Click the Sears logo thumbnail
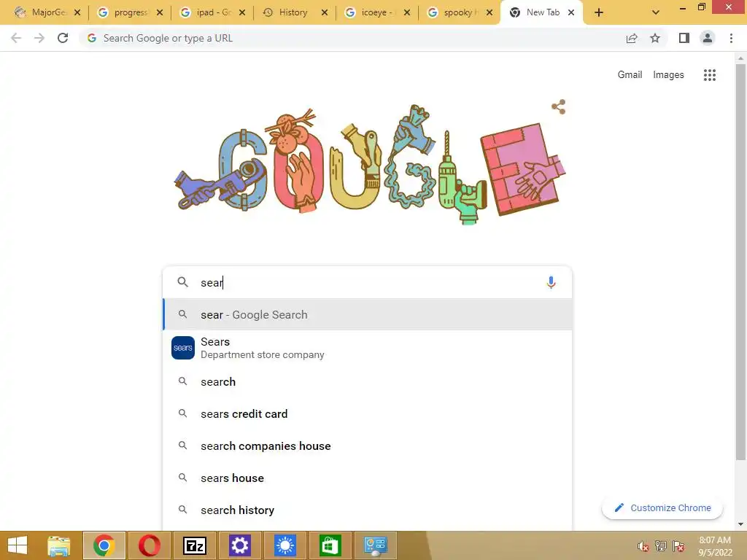 pyautogui.click(x=183, y=348)
